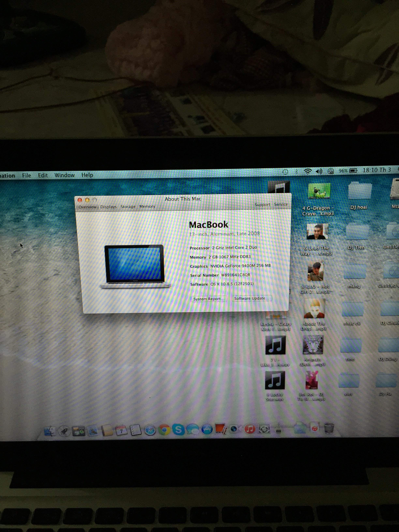Select the 6 Lead The Way mp3
The height and width of the screenshot is (532, 399).
pos(317,240)
